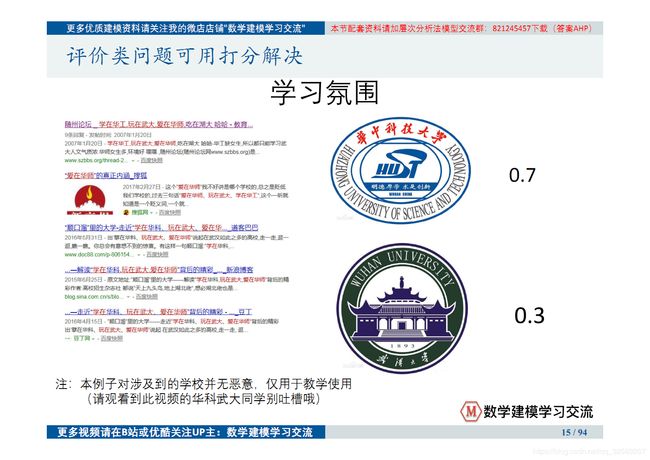Screen dimensions: 650x460
Task: Click 百度快照 next to 搜狐网 source
Action: point(170,213)
